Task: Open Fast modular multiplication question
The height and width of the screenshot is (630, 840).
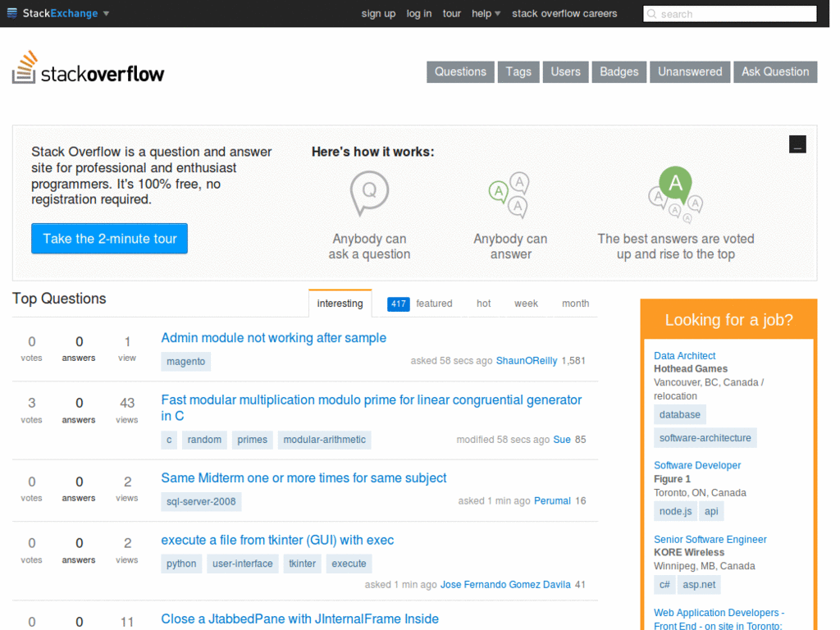Action: click(x=371, y=408)
